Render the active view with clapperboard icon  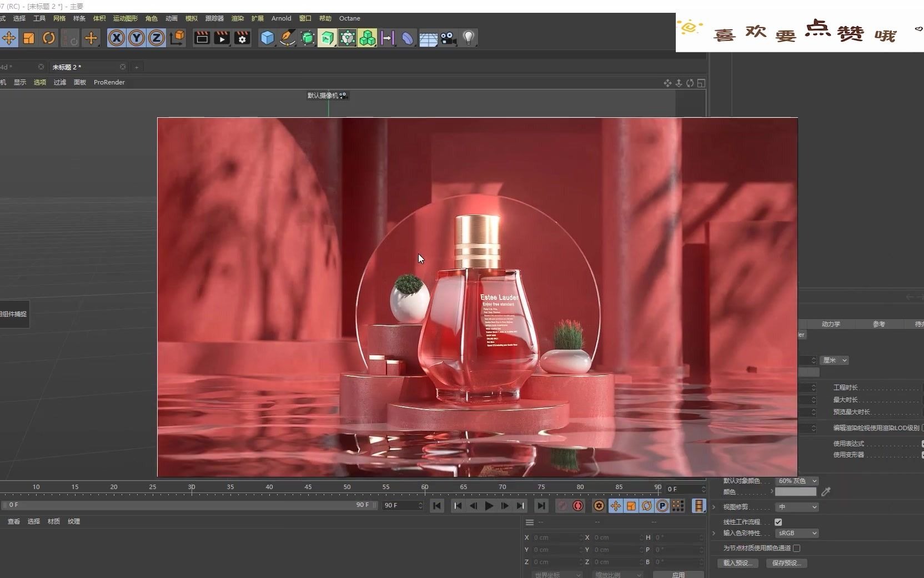[202, 38]
